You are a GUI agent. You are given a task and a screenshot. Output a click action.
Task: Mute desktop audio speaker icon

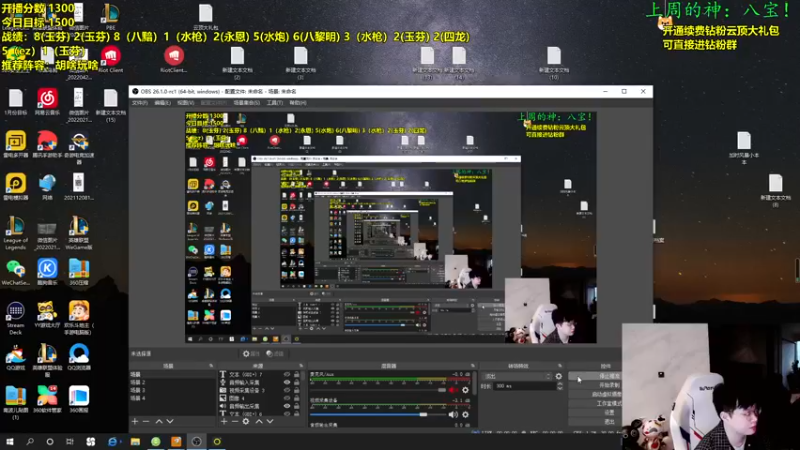[x=453, y=415]
